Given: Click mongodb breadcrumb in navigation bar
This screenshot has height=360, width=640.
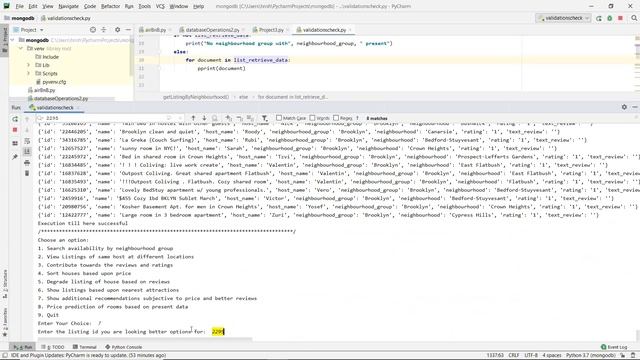Looking at the screenshot, I should (19, 18).
